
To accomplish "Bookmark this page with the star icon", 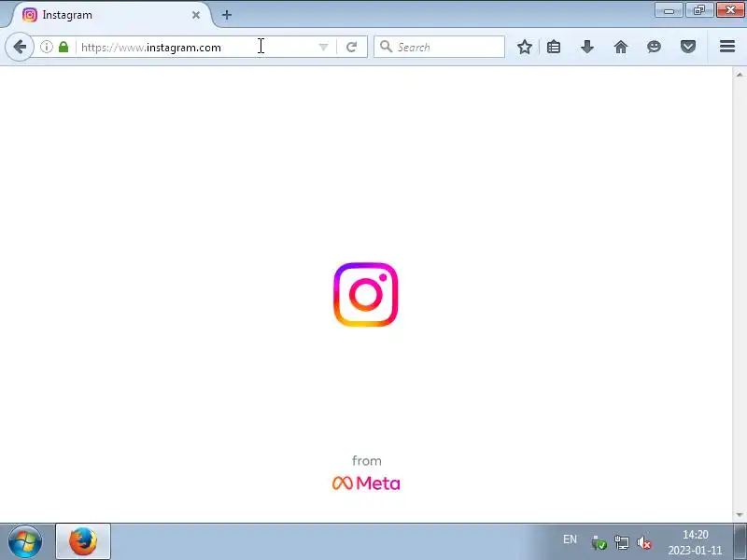I will click(x=525, y=47).
